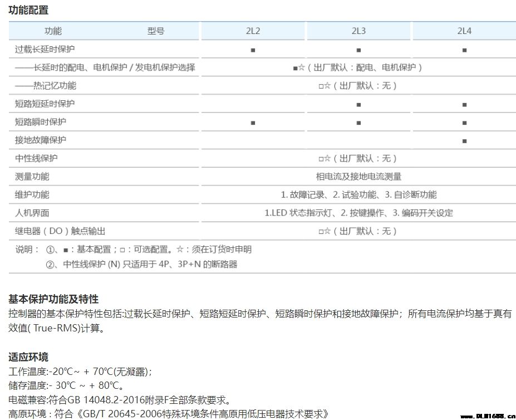Click the 2L2 square mark in 短路瞬时保护 row

[x=253, y=123]
